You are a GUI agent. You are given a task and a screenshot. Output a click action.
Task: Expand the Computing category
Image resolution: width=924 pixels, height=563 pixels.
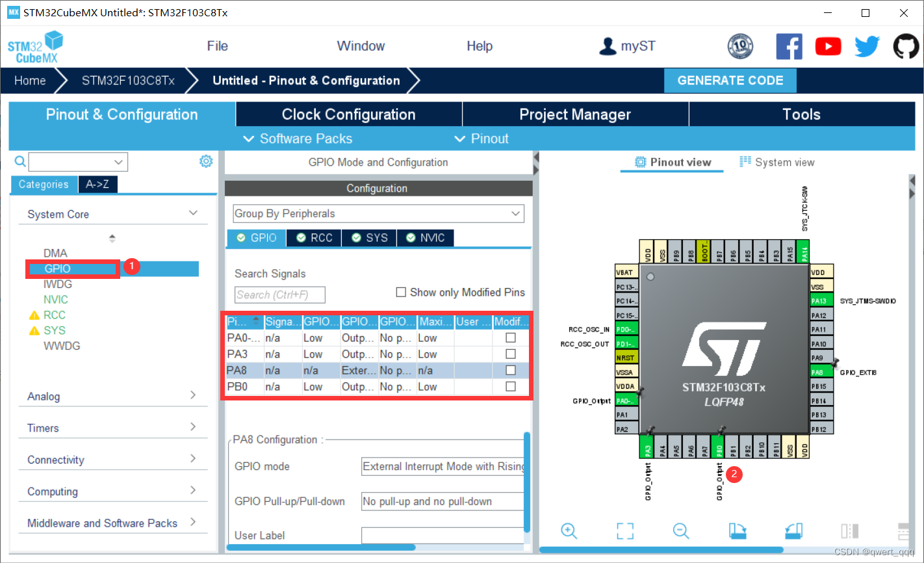(193, 490)
